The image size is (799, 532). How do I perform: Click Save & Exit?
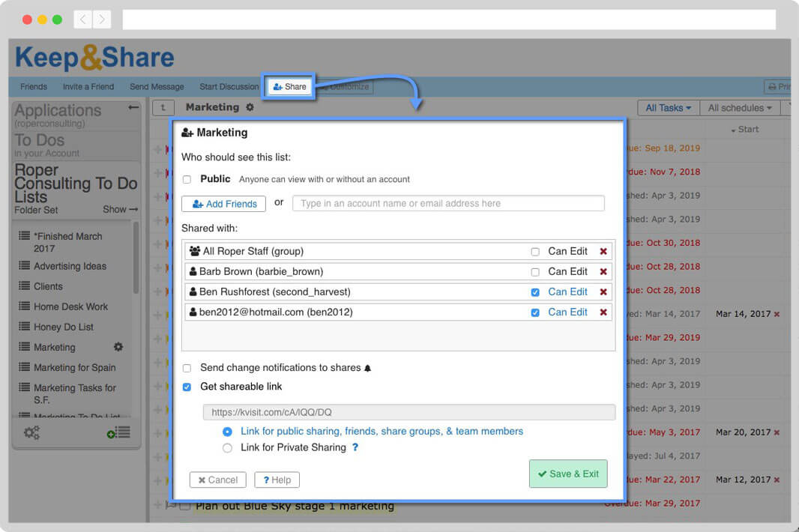(568, 474)
